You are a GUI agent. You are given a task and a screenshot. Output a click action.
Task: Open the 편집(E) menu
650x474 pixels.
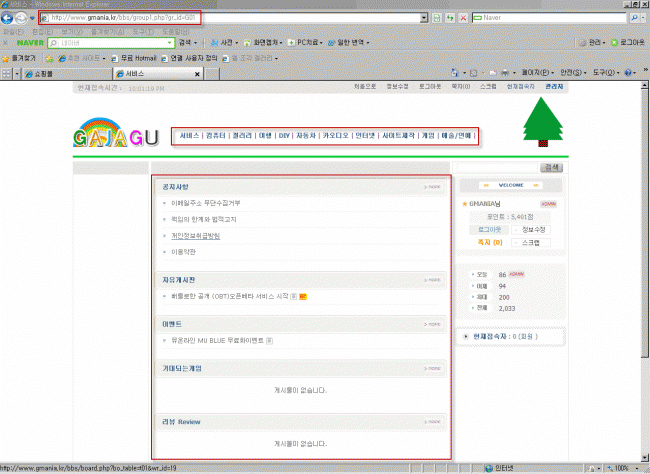click(42, 32)
